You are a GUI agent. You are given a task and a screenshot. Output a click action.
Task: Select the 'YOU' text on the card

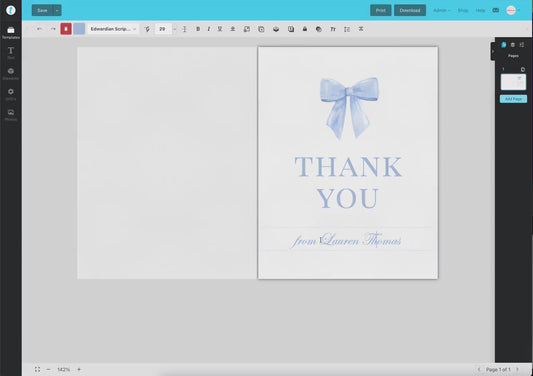(x=348, y=198)
